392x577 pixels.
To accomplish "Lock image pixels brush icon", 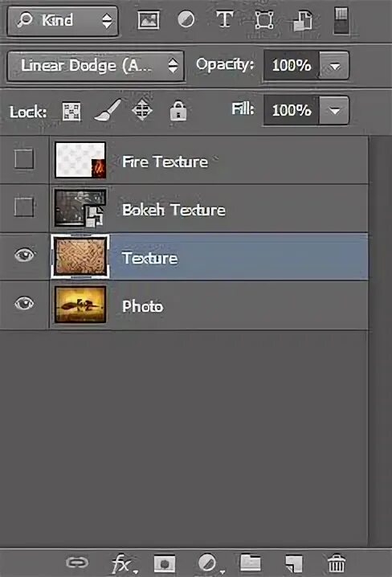I will [x=108, y=110].
